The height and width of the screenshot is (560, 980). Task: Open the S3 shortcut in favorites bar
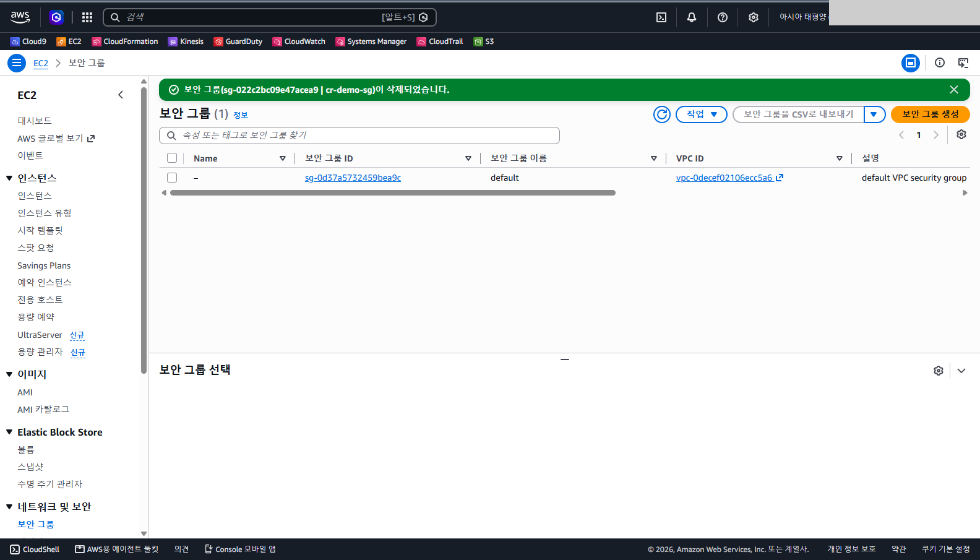tap(484, 41)
